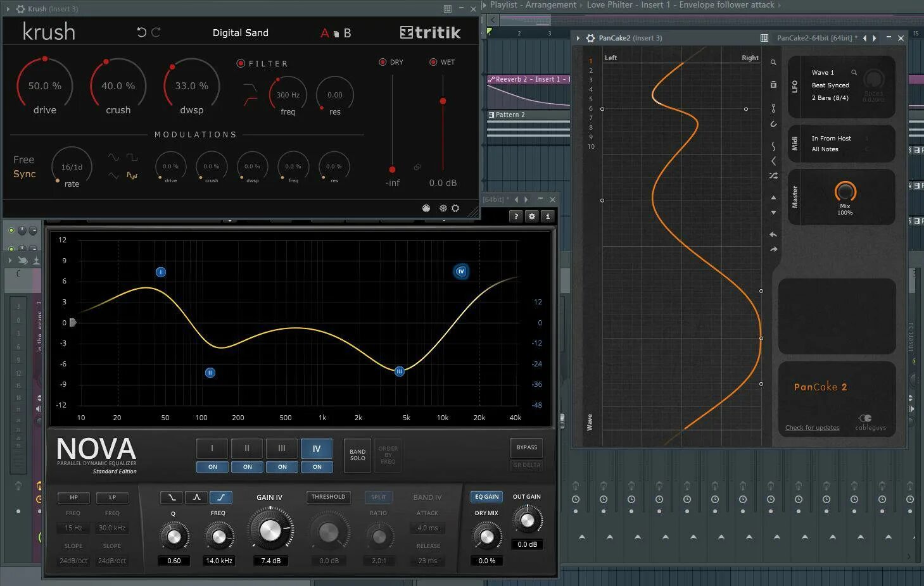Viewport: 924px width, 586px height.
Task: Select wave slot 2 in PanCake2
Action: 591,70
